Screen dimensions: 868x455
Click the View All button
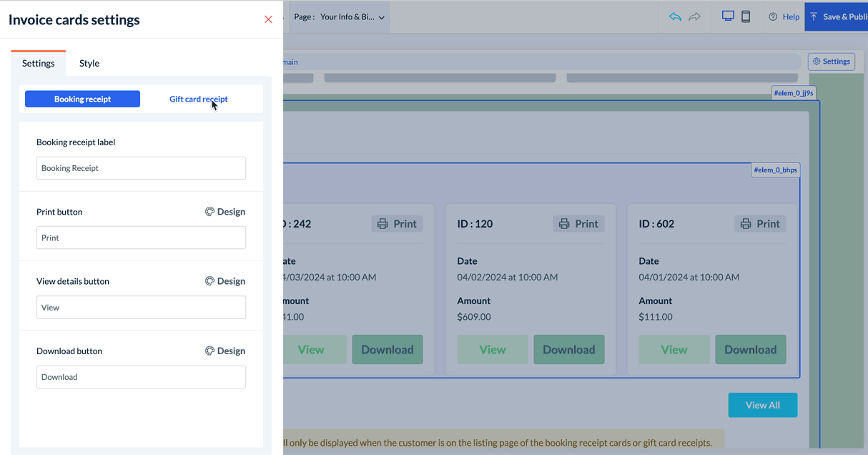(x=763, y=405)
